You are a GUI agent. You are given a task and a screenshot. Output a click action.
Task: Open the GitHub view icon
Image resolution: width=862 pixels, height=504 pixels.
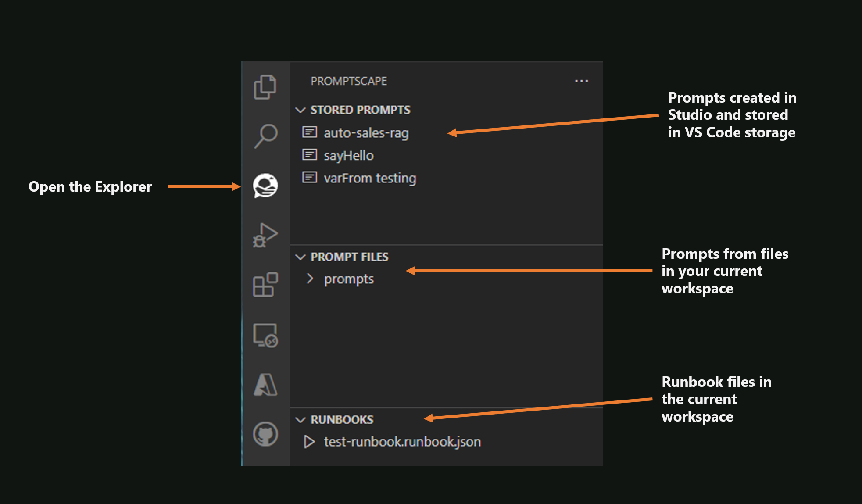tap(265, 434)
